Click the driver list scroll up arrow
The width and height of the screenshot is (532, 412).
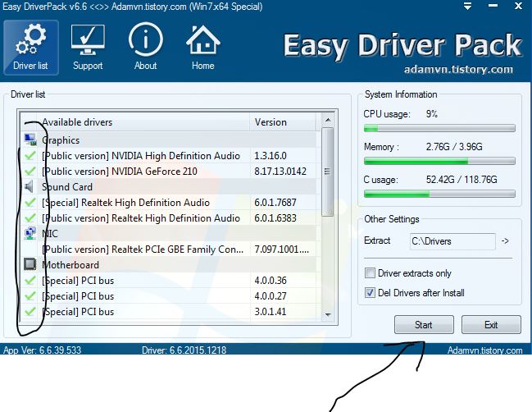pyautogui.click(x=328, y=120)
